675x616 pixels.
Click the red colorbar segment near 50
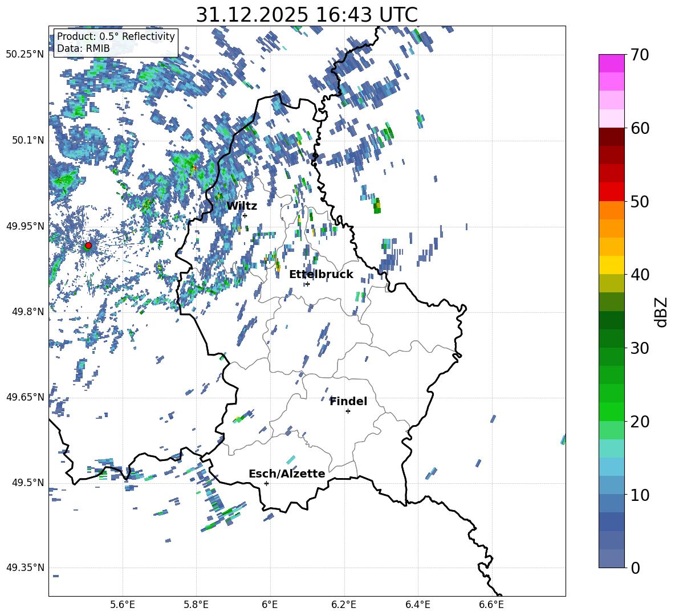click(611, 191)
